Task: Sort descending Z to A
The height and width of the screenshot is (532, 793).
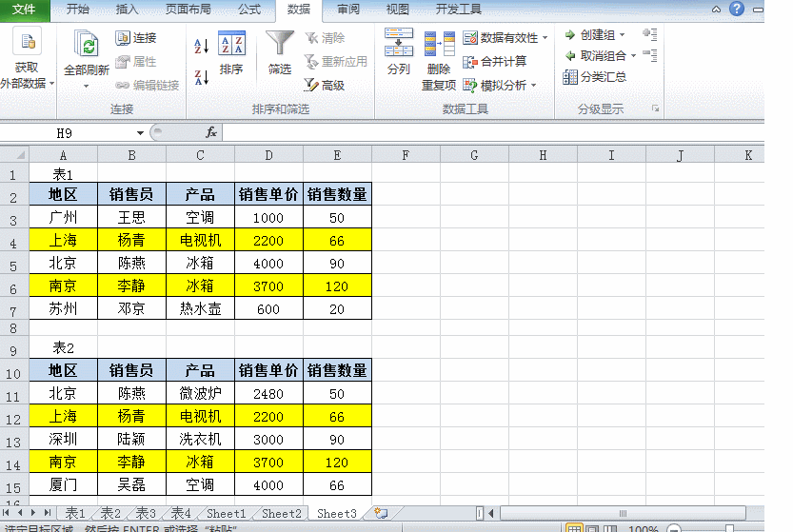Action: 201,77
